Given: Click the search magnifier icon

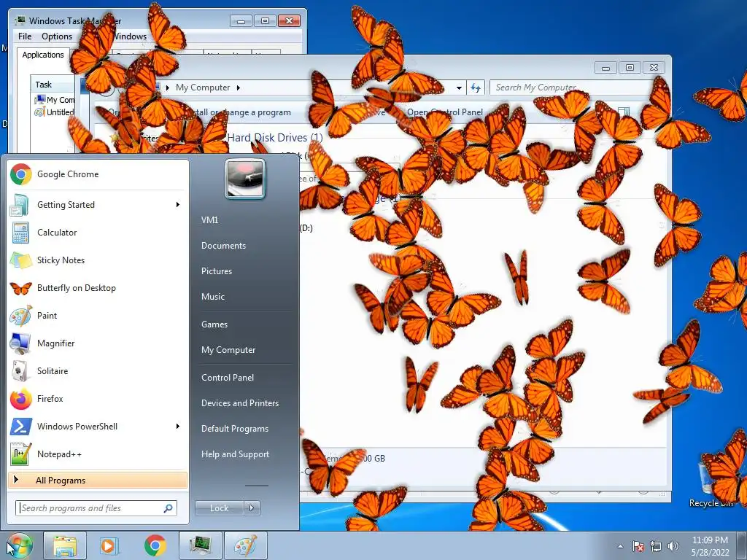Looking at the screenshot, I should click(x=168, y=508).
